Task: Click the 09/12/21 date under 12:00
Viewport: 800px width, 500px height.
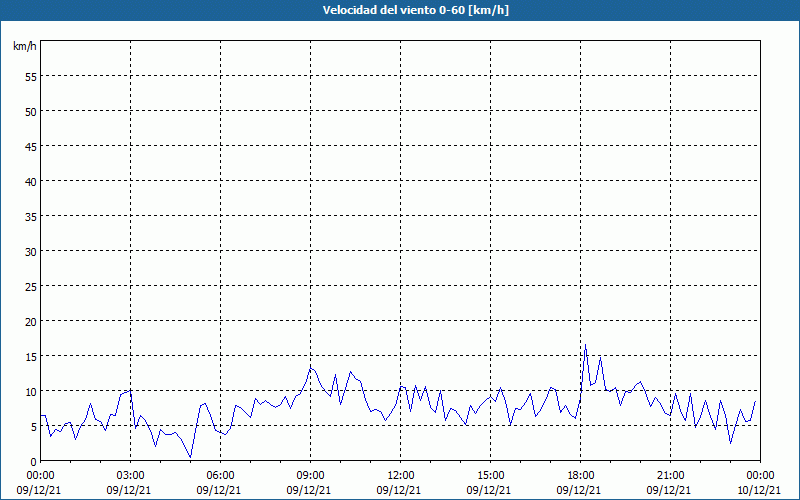Action: (x=399, y=490)
